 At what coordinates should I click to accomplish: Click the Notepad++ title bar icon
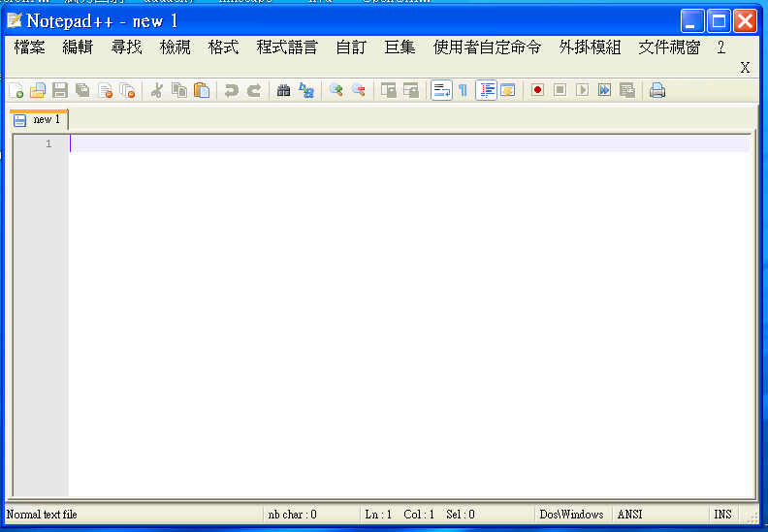tap(15, 20)
